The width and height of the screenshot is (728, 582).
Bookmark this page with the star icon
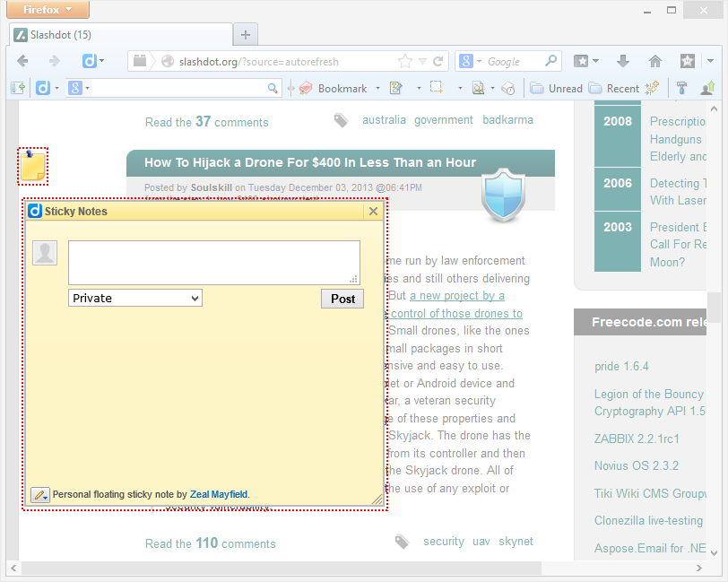click(405, 61)
